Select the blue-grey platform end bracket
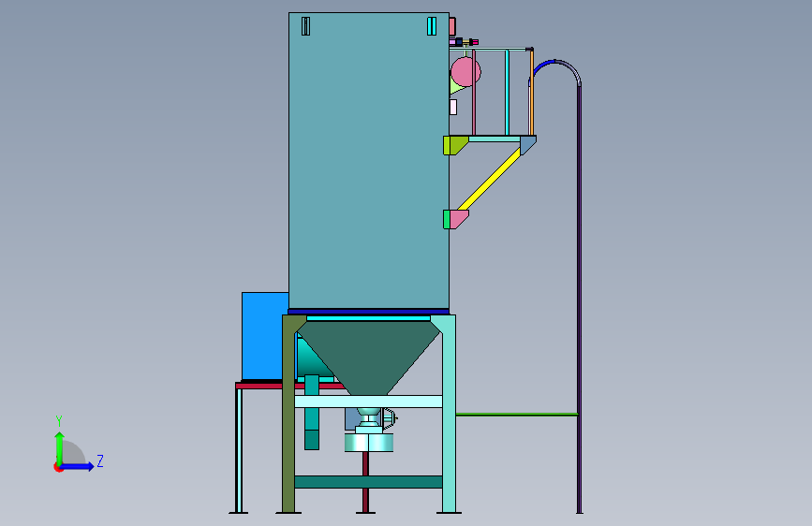Viewport: 812px width, 526px height. (527, 144)
